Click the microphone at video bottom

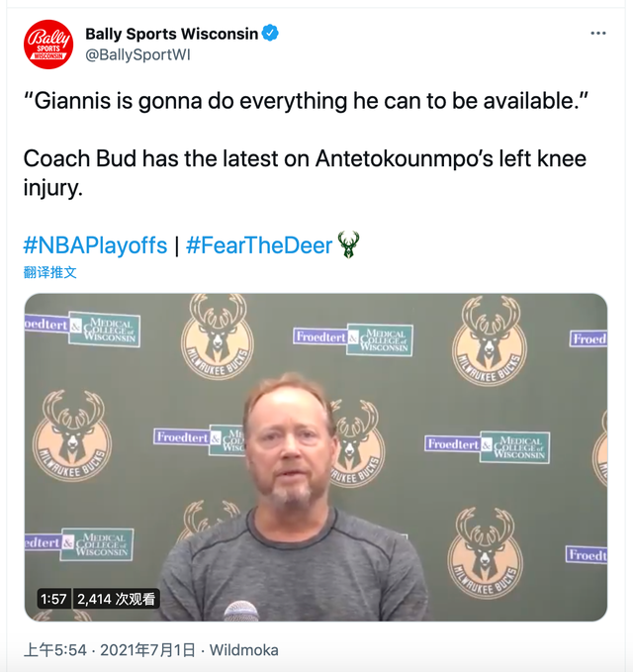pos(240,610)
